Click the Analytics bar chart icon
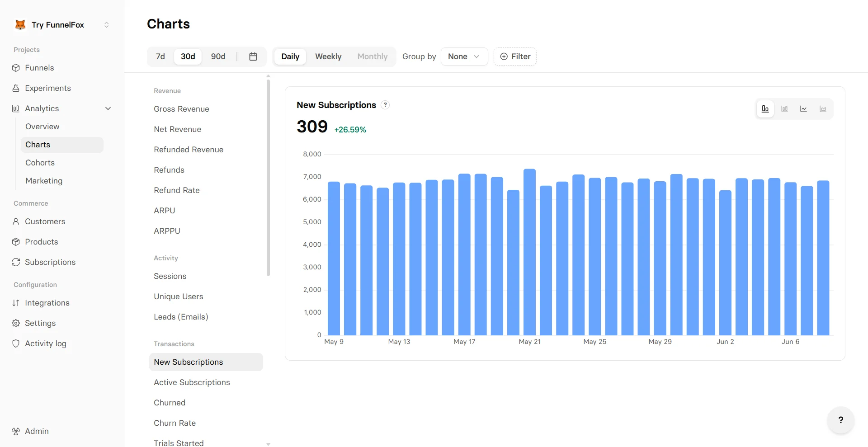 tap(16, 108)
